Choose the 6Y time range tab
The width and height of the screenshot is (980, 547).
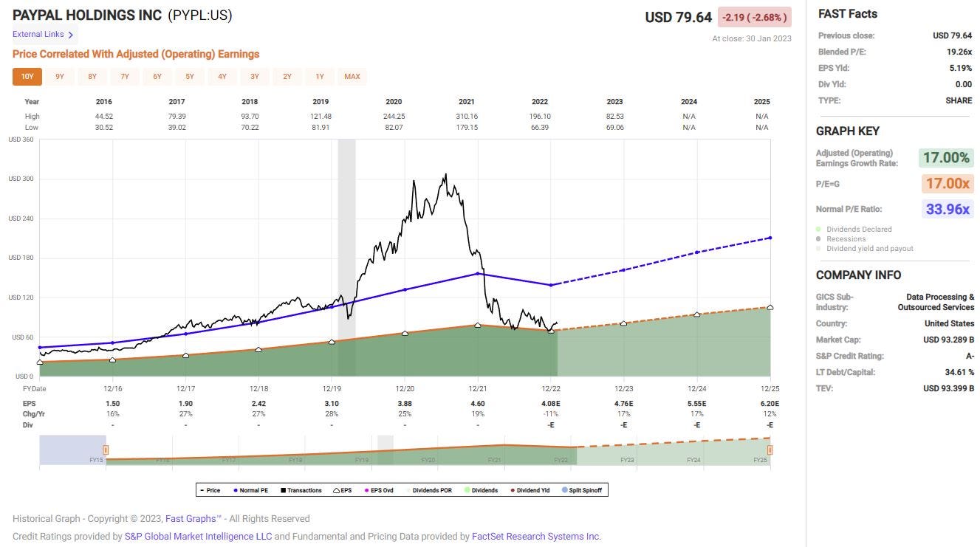(157, 76)
